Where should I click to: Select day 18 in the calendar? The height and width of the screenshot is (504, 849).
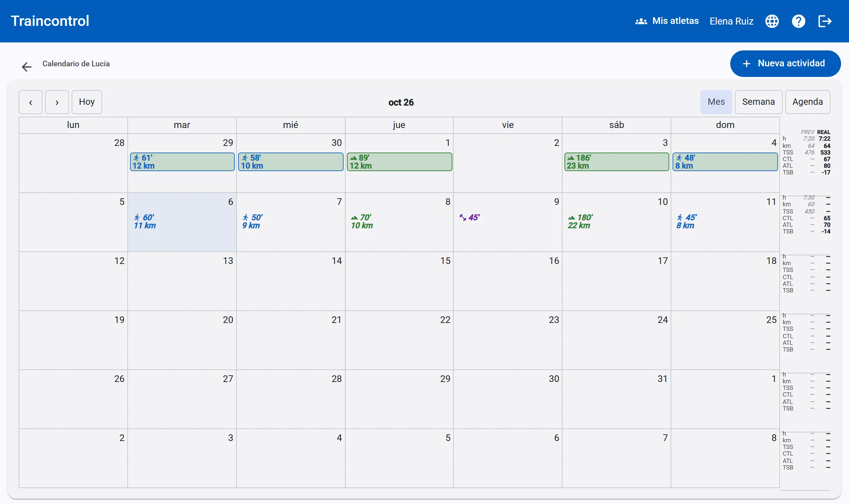(x=725, y=281)
